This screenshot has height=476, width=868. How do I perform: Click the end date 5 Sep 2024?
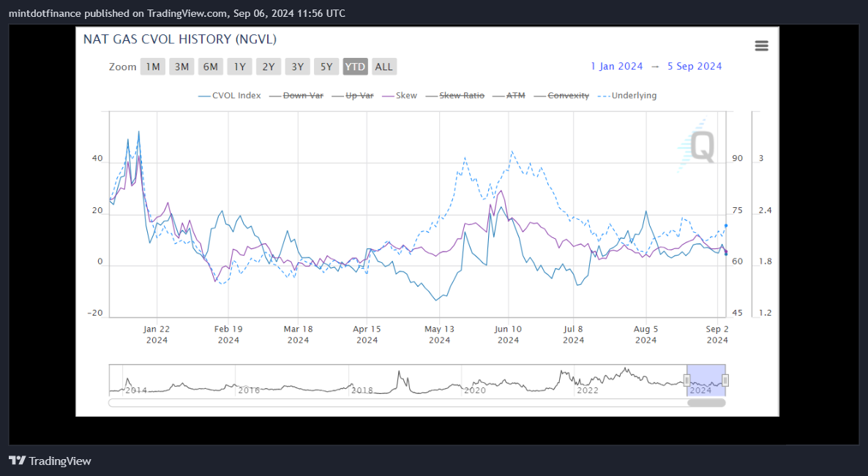[695, 66]
